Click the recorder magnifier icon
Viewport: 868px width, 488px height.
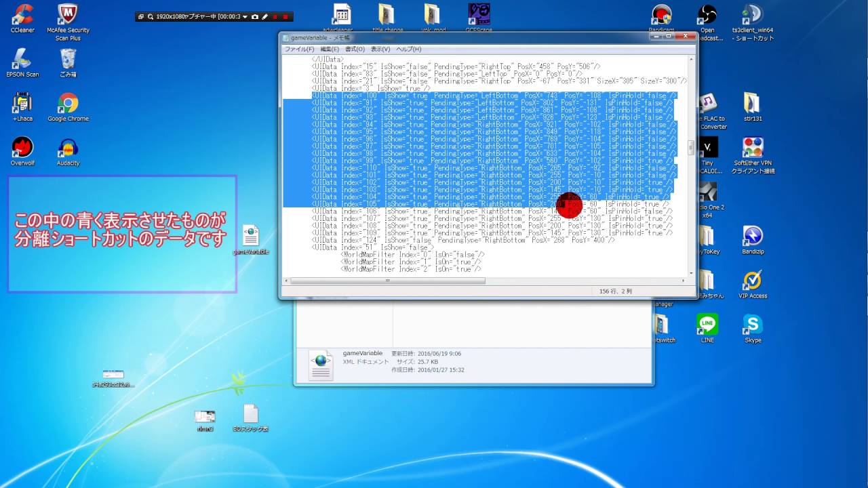[x=151, y=16]
